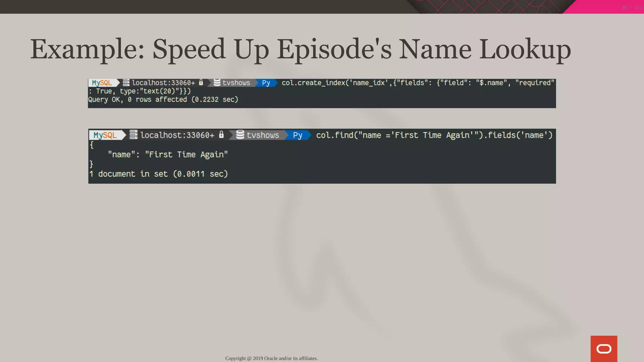The image size is (644, 362).
Task: Click the red Oracle logo
Action: pos(603,348)
